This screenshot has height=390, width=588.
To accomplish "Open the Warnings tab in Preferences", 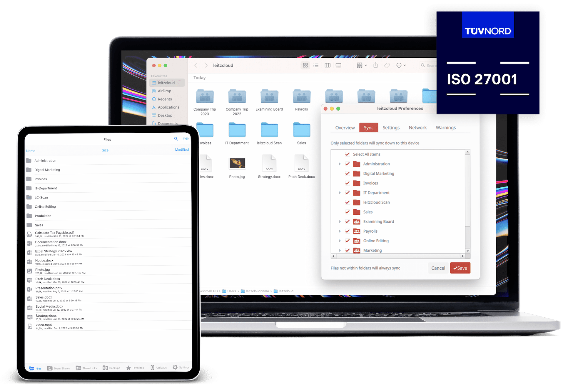I will coord(446,128).
